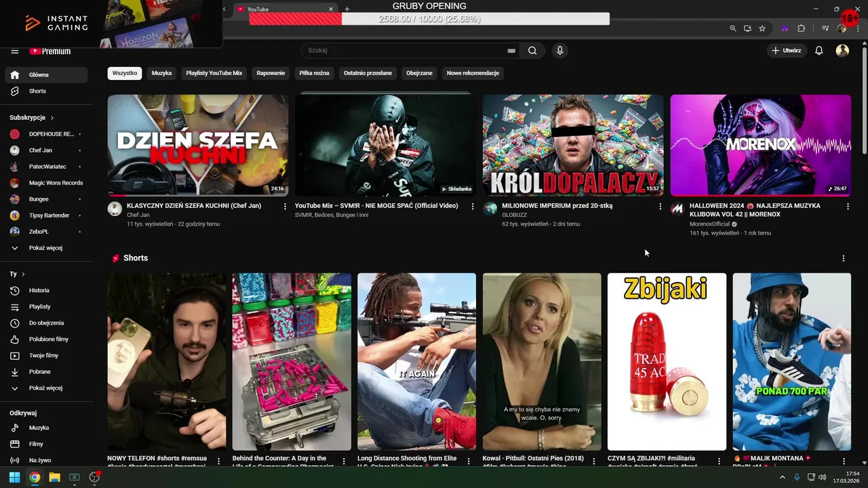Open Tipsy Bartender subscription

coord(46,216)
